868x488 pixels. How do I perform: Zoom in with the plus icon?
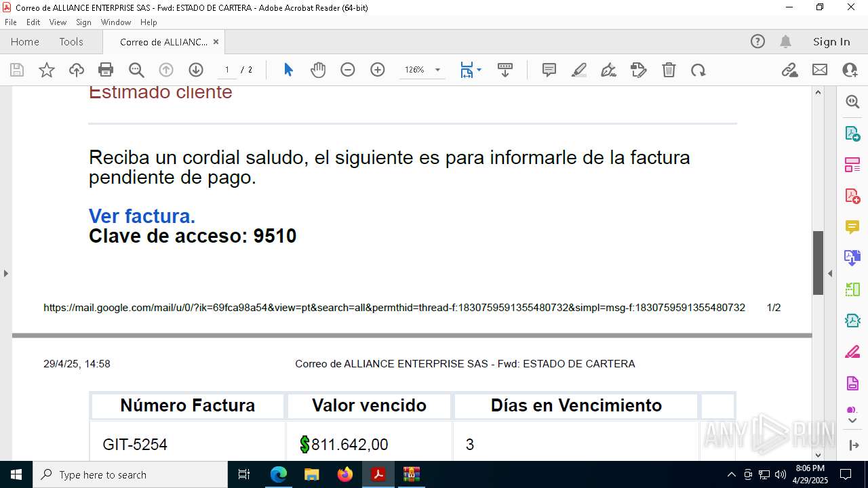click(378, 70)
